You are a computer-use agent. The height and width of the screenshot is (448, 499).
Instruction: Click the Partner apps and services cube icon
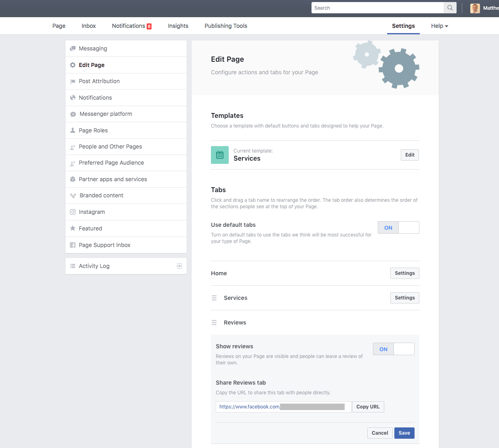tap(73, 179)
